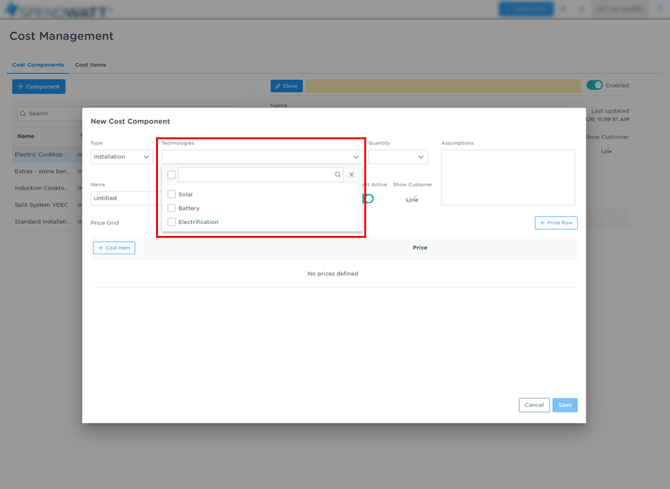Click the Name field containing Untitled

(120, 198)
